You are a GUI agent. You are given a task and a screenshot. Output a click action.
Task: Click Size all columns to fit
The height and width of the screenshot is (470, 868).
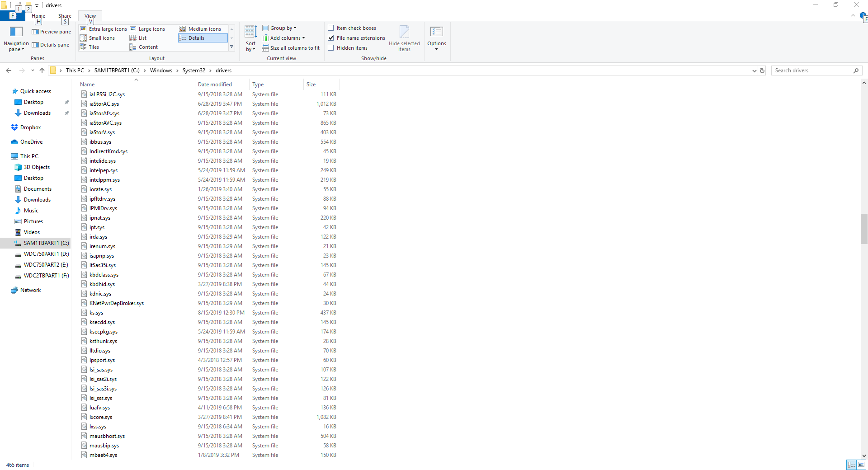tap(291, 48)
